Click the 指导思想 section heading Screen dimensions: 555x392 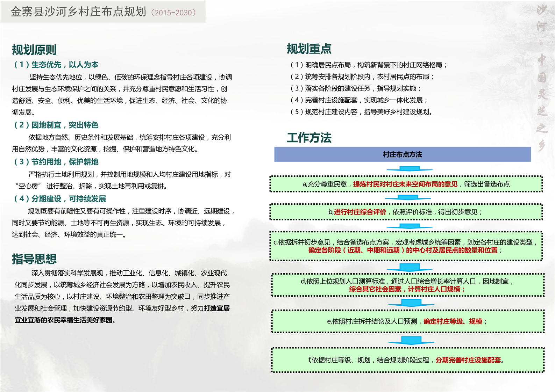34,259
